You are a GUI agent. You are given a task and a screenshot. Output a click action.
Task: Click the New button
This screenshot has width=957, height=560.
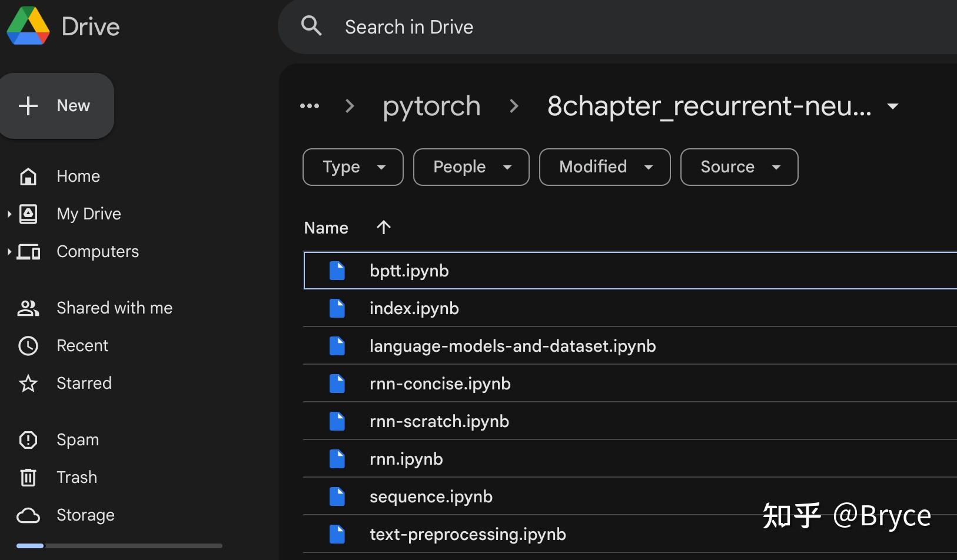click(x=57, y=106)
